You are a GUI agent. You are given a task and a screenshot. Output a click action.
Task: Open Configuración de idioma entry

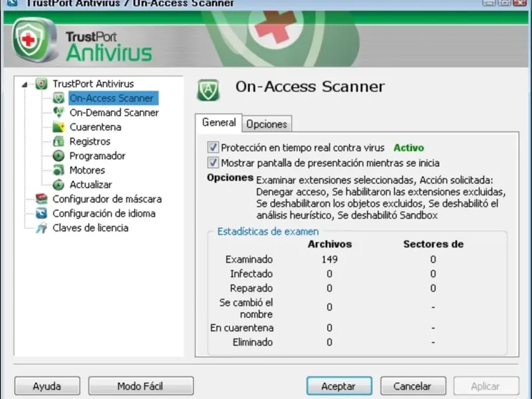click(x=104, y=213)
